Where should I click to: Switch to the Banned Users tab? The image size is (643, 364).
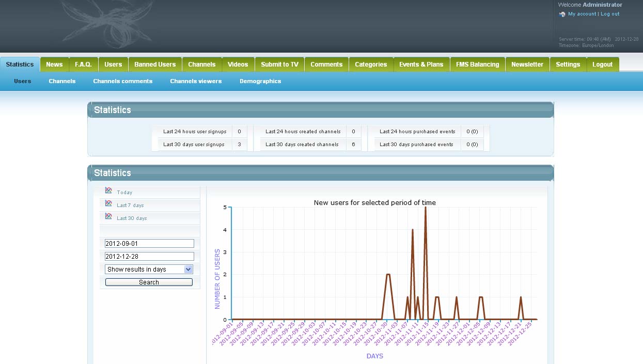pyautogui.click(x=155, y=65)
